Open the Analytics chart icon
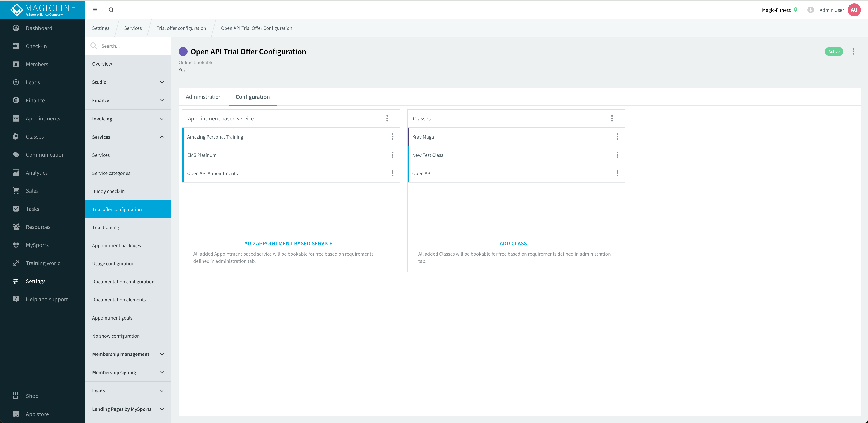868x423 pixels. click(x=16, y=172)
